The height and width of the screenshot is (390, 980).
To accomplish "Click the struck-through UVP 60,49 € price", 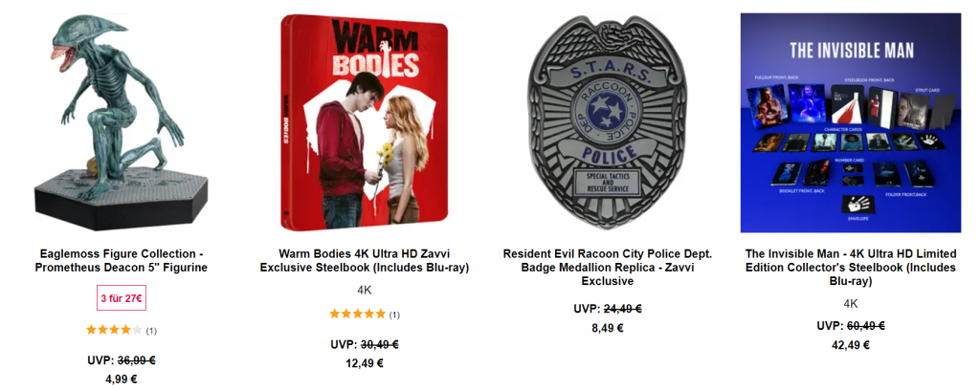I will click(x=865, y=326).
